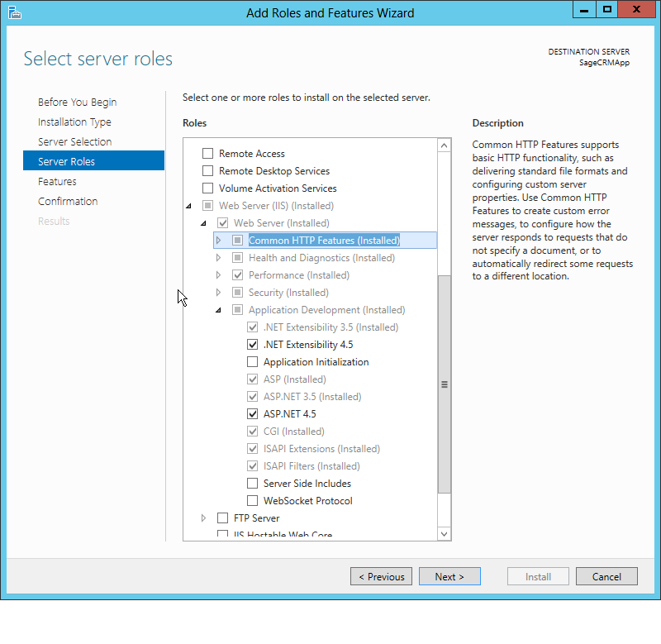Go to the Installation Type step

74,122
